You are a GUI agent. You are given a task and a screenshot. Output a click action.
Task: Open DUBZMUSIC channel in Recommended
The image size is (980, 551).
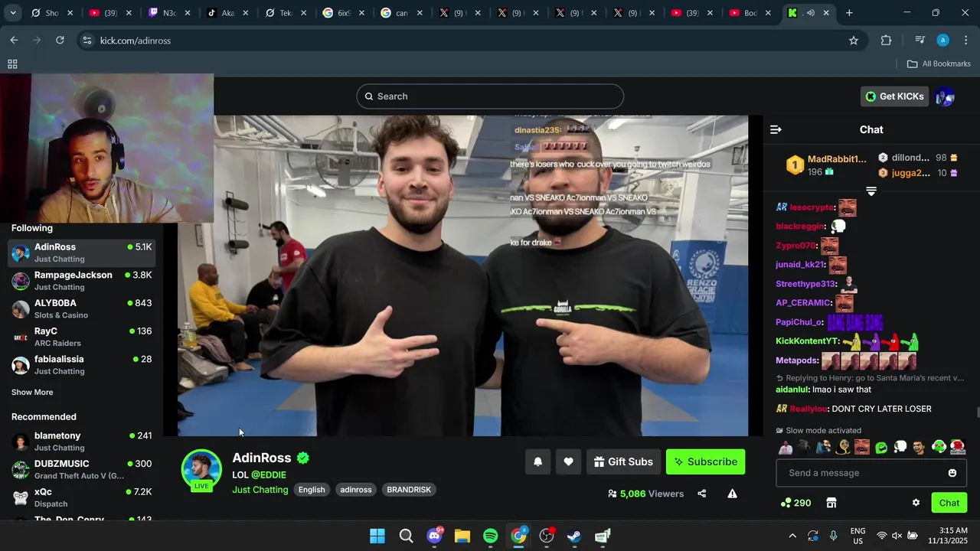coord(81,470)
